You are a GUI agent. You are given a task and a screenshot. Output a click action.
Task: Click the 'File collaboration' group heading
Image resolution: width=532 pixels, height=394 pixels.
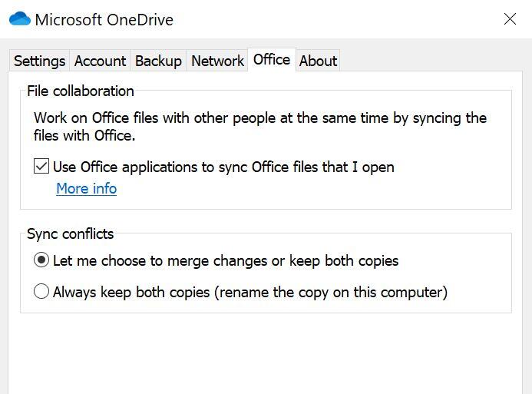(x=81, y=91)
